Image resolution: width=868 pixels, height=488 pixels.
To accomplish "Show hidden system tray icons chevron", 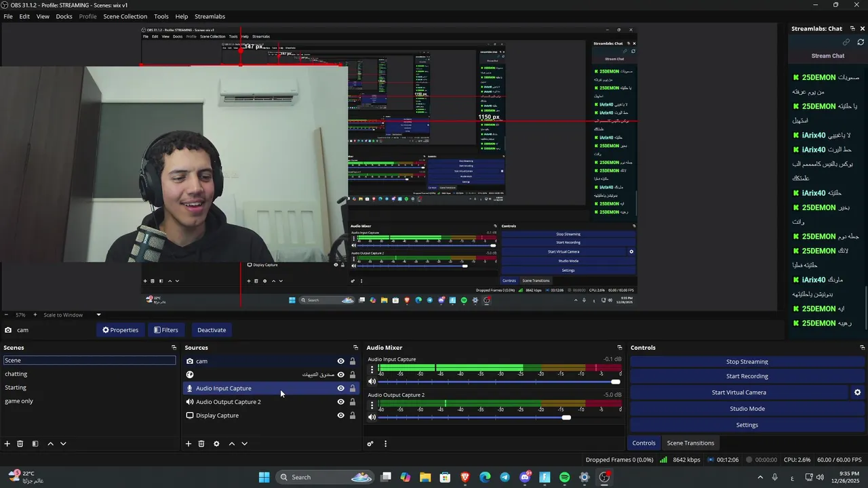I will coord(759,477).
